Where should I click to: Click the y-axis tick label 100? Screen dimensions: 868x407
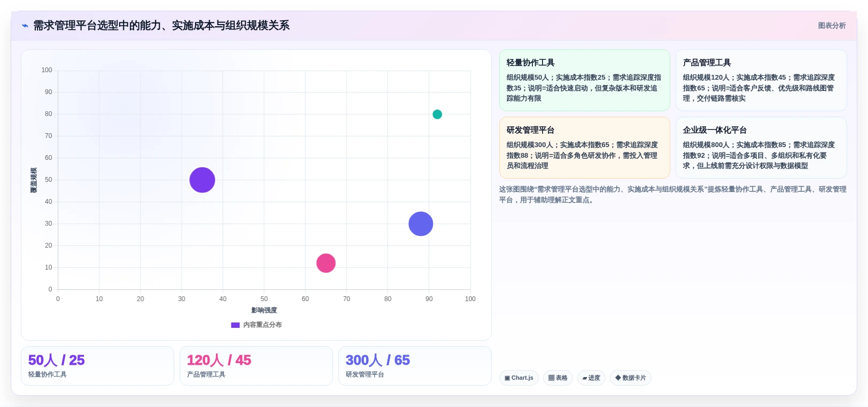[x=46, y=70]
